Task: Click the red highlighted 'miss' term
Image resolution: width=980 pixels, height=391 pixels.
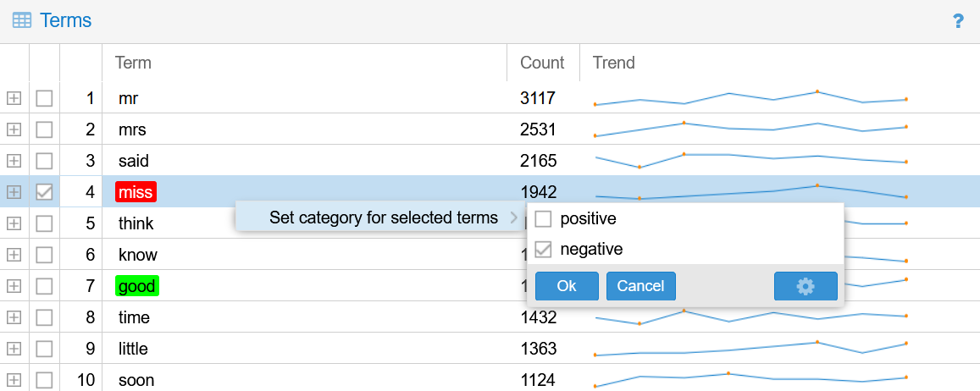Action: coord(136,192)
